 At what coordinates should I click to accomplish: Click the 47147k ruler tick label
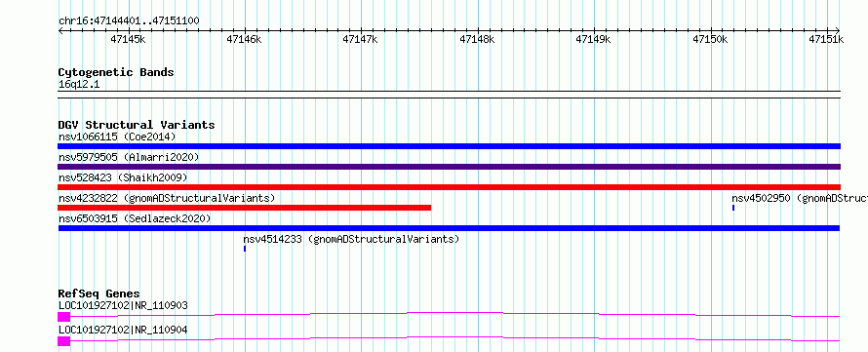361,39
